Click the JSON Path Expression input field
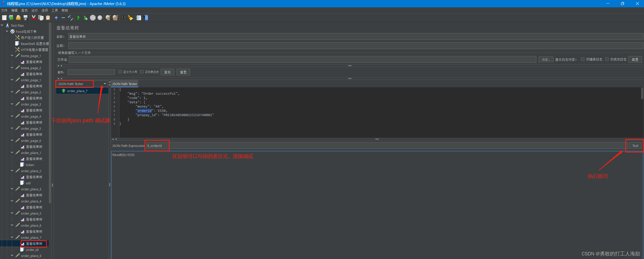Viewport: 644px width, 259px height. click(386, 146)
